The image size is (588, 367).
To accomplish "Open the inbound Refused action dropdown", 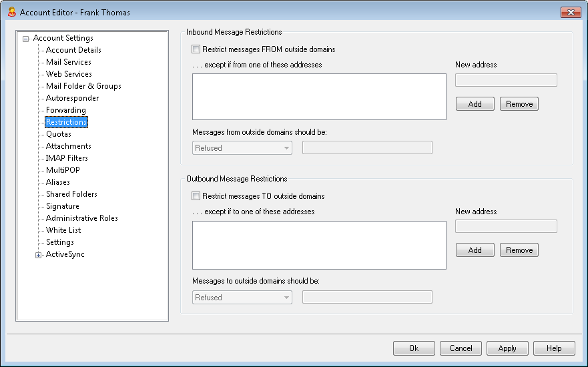I will pyautogui.click(x=242, y=147).
